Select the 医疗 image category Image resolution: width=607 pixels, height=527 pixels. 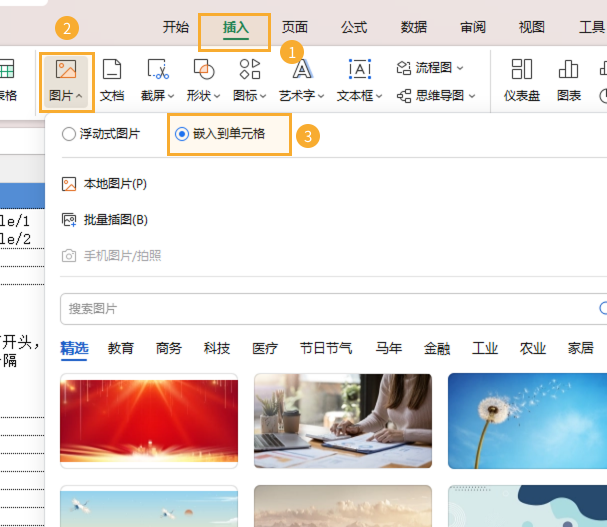point(265,348)
